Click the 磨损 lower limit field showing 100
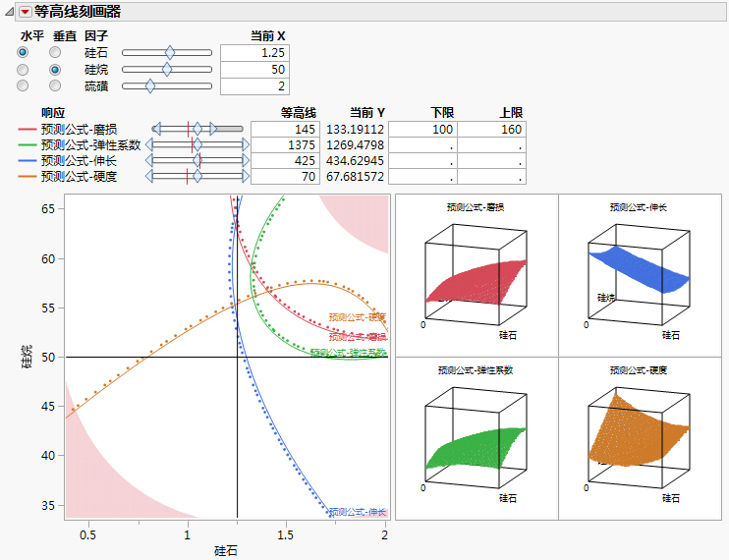Viewport: 729px width, 560px height. pos(422,130)
